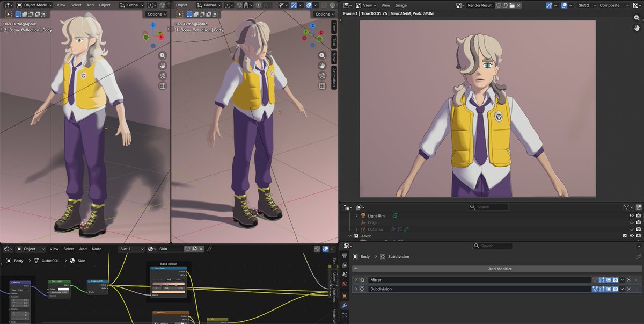Open Image menu in render viewer
The height and width of the screenshot is (324, 644).
(x=401, y=5)
